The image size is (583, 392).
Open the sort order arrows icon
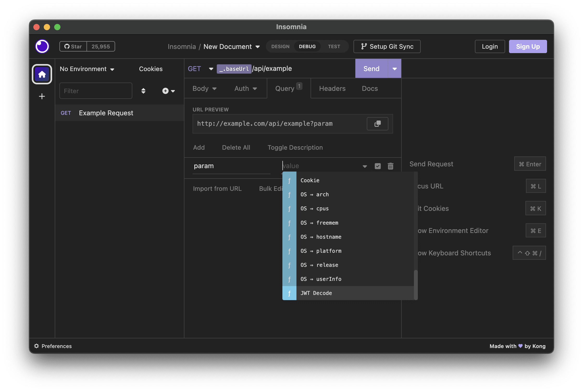[143, 91]
